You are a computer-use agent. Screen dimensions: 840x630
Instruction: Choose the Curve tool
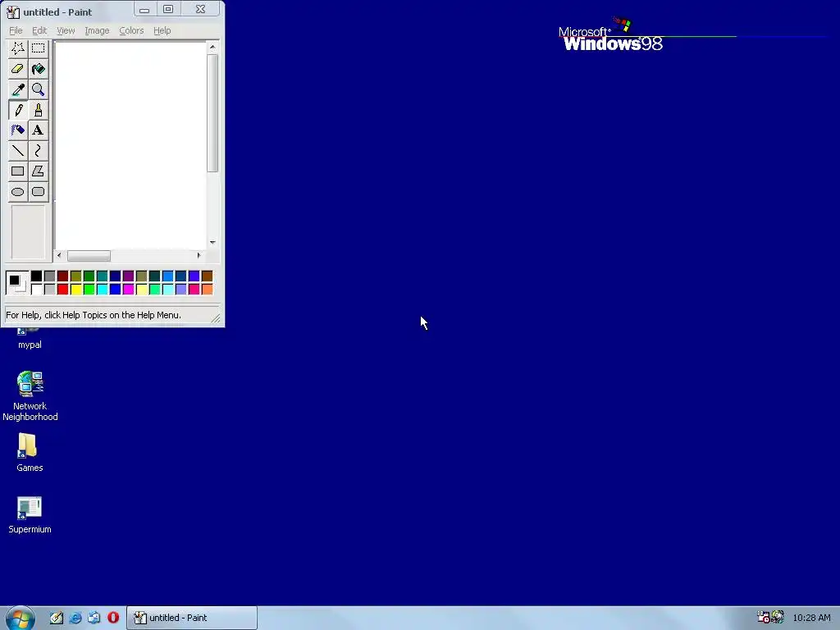(x=38, y=151)
